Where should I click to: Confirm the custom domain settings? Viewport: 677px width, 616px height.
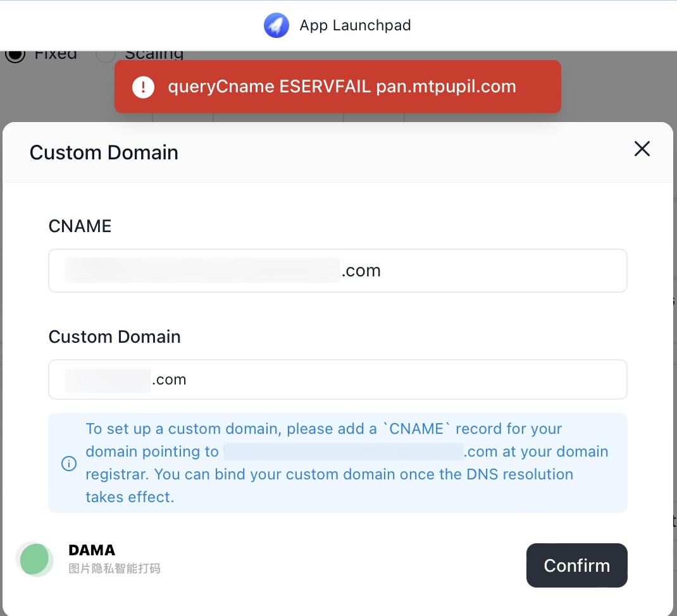tap(576, 565)
